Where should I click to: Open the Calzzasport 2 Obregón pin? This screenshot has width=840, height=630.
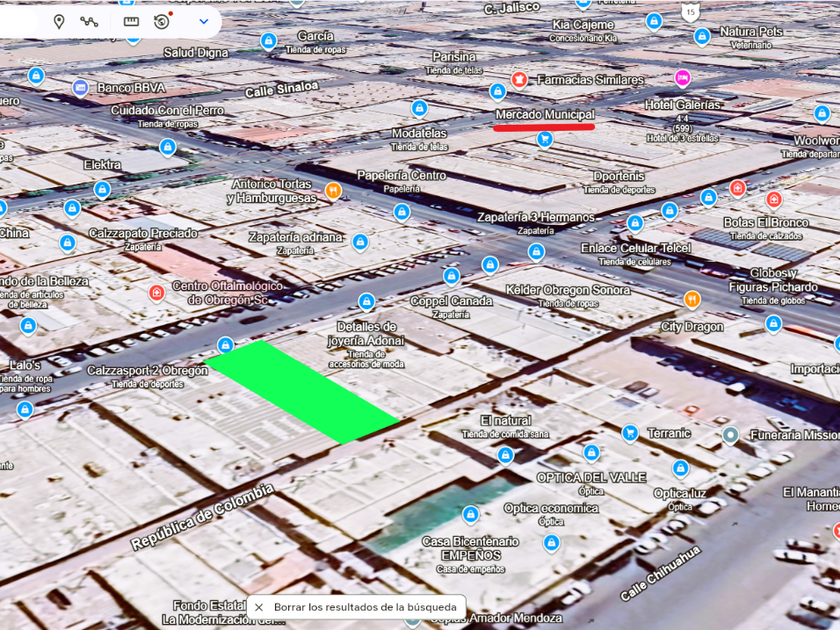(226, 344)
